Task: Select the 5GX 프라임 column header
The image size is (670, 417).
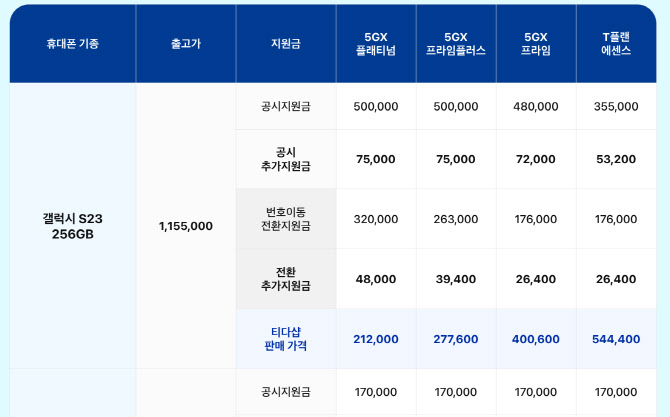Action: 536,44
